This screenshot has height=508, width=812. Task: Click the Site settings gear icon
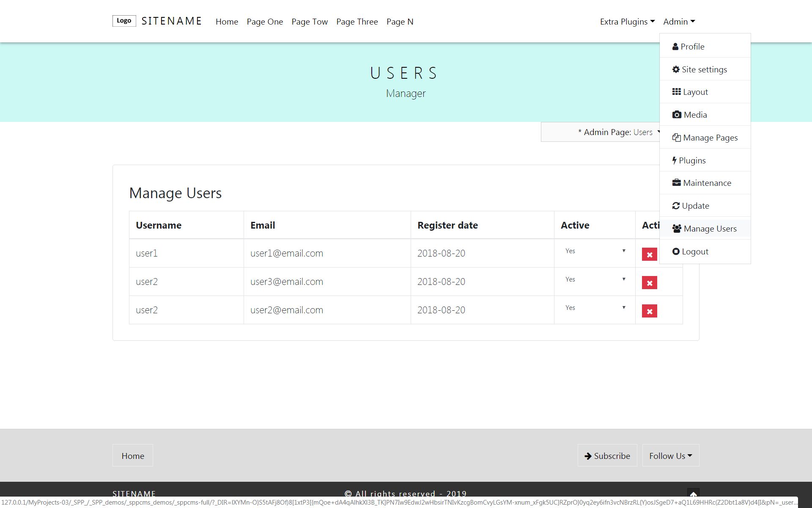676,69
